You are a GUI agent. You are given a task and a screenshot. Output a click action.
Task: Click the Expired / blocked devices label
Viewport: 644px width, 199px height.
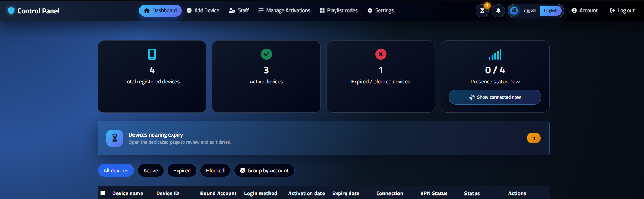[x=381, y=82]
